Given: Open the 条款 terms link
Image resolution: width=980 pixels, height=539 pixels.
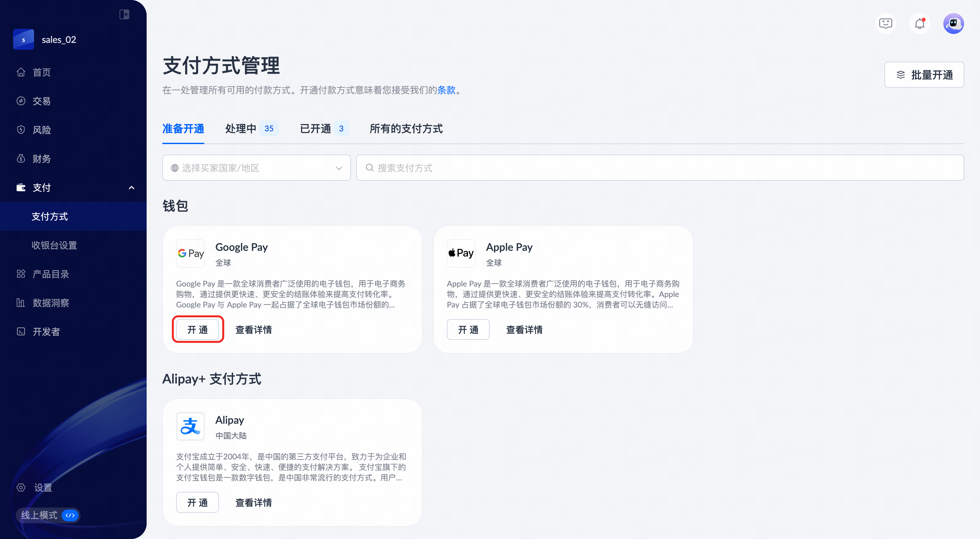Looking at the screenshot, I should click(446, 90).
